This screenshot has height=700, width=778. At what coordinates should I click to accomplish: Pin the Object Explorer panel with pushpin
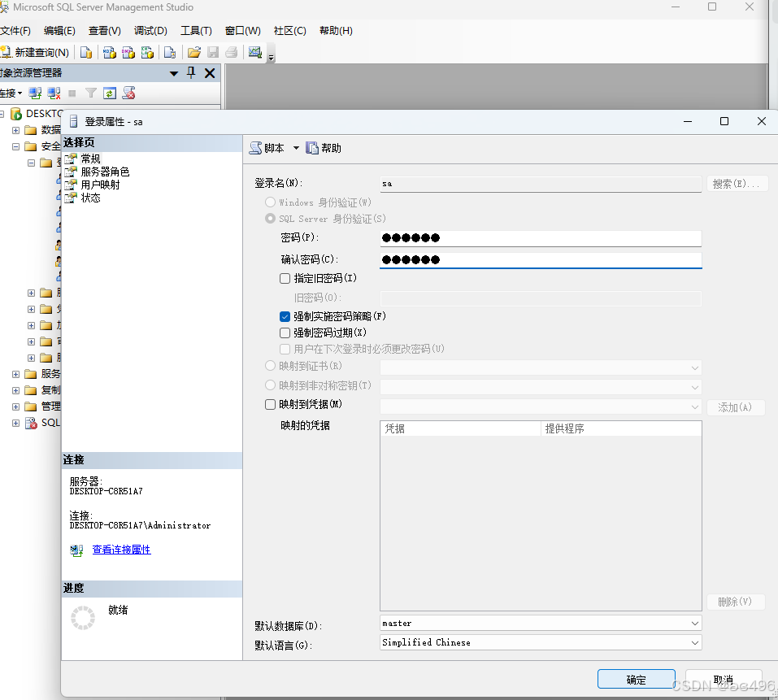[191, 73]
